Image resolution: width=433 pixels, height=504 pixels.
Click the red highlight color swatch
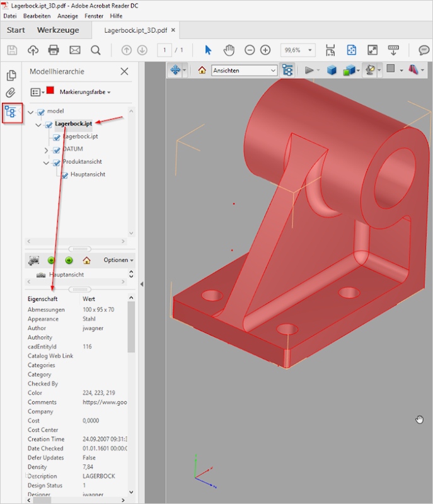[x=50, y=91]
